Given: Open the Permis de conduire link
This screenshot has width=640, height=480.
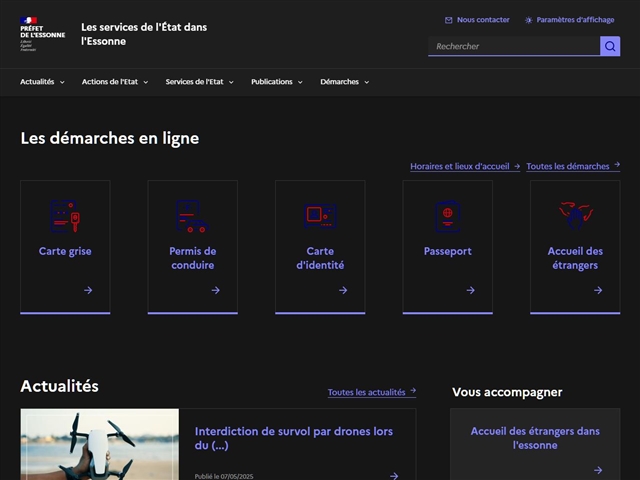Looking at the screenshot, I should point(193,258).
